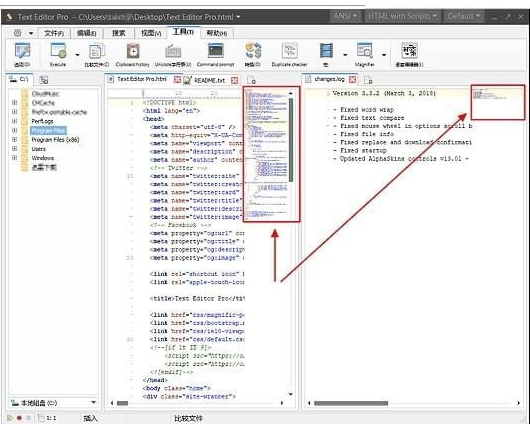The image size is (530, 424).
Task: Click the HTML editor minimap
Action: [x=266, y=155]
